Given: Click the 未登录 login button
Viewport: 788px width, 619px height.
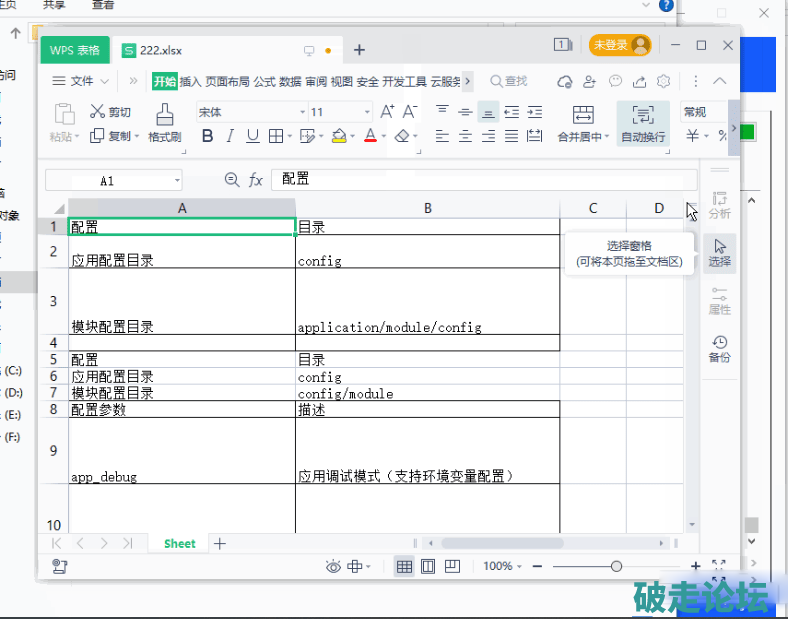Looking at the screenshot, I should (619, 45).
